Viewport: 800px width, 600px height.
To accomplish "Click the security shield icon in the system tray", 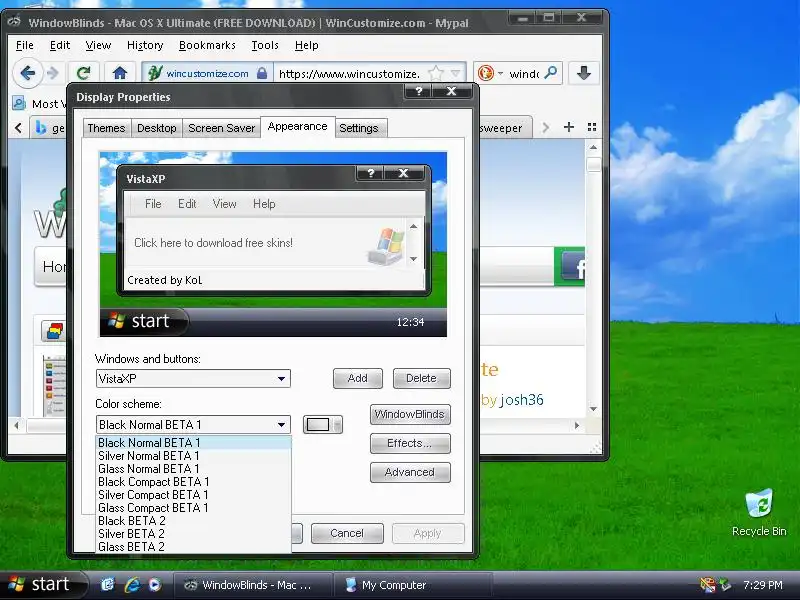I will pos(708,585).
